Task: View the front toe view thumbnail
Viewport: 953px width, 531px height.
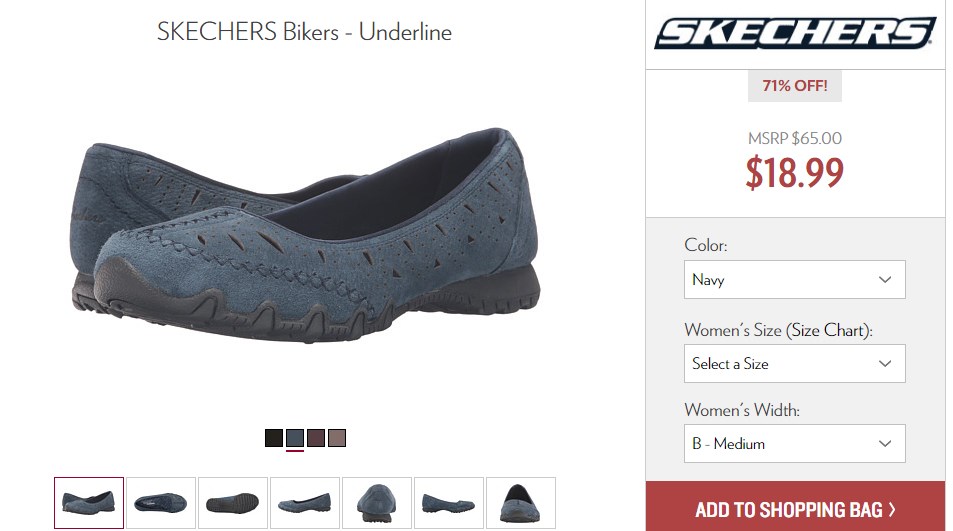Action: [x=377, y=503]
